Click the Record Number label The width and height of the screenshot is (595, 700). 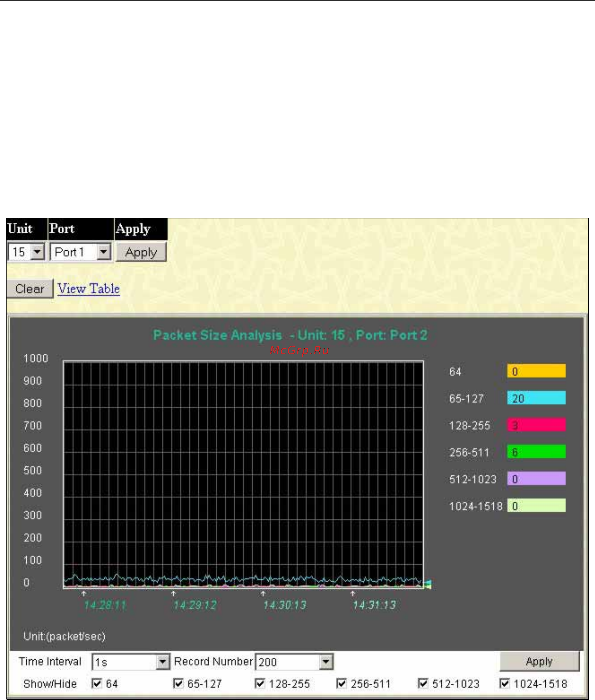pos(213,661)
